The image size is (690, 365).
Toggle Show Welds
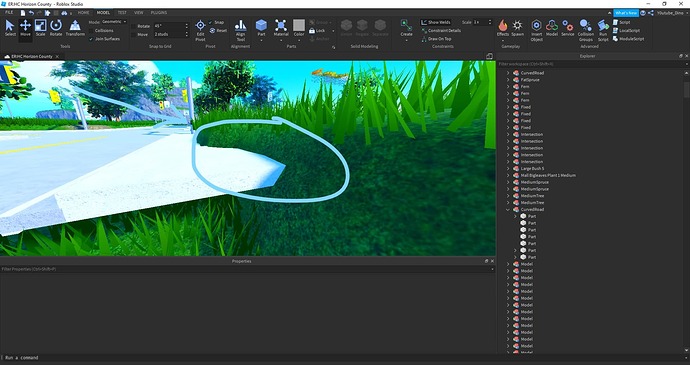[435, 22]
